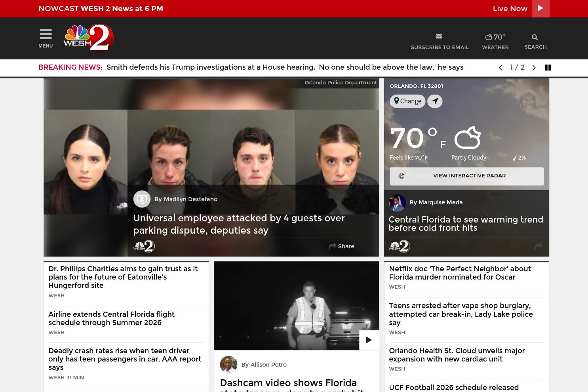The height and width of the screenshot is (392, 588).
Task: Click WESH 2 logo under weather story
Action: (399, 246)
